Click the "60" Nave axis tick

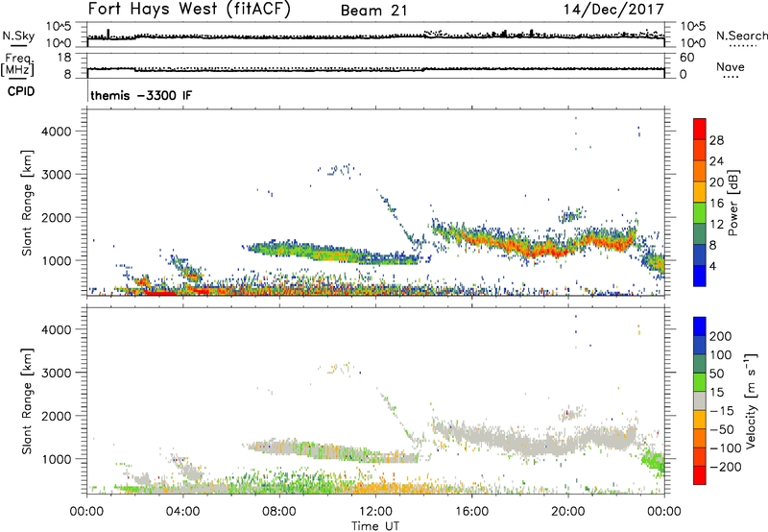[686, 58]
